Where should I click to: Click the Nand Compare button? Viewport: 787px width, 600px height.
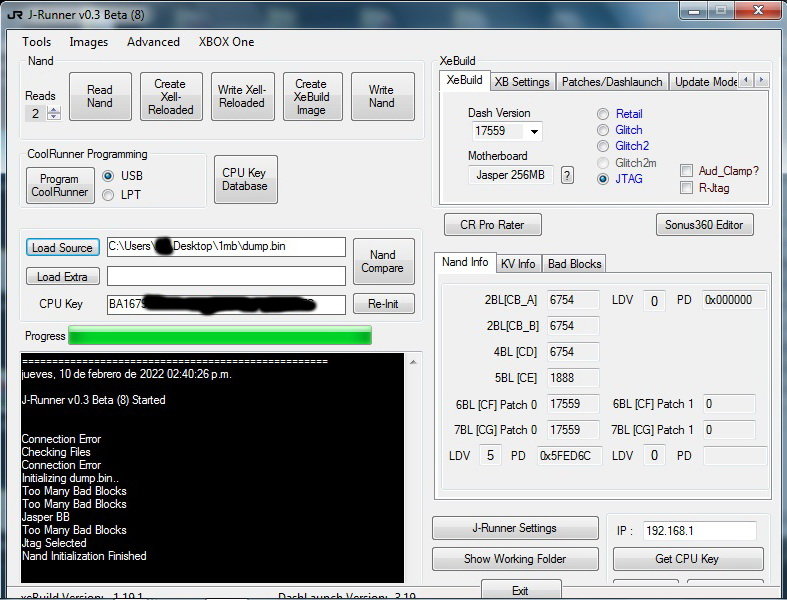[x=383, y=262]
